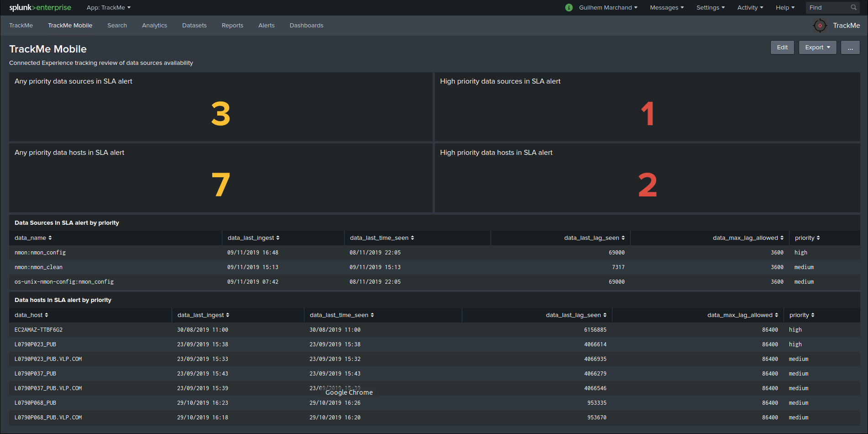The width and height of the screenshot is (868, 434).
Task: Sort data sources table by priority
Action: (x=807, y=238)
